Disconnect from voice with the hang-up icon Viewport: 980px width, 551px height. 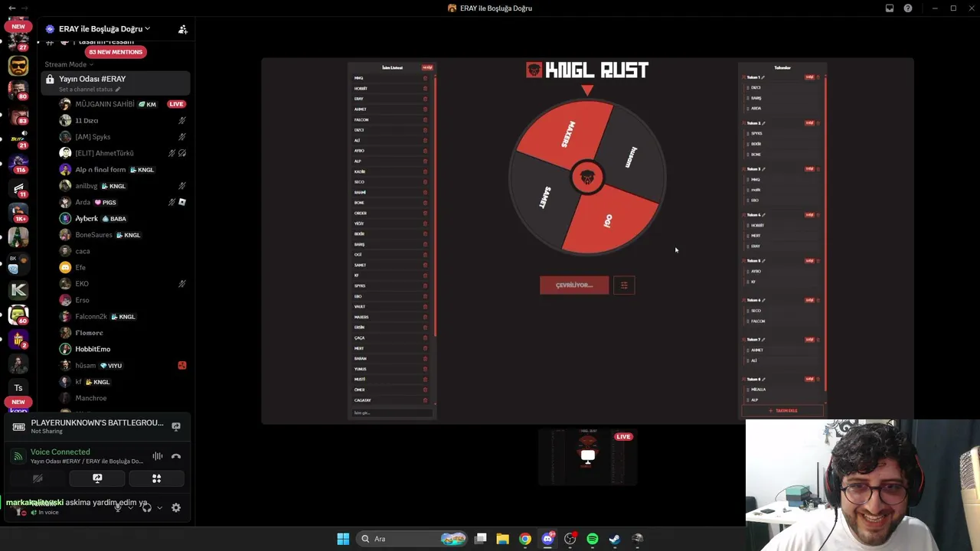coord(176,456)
